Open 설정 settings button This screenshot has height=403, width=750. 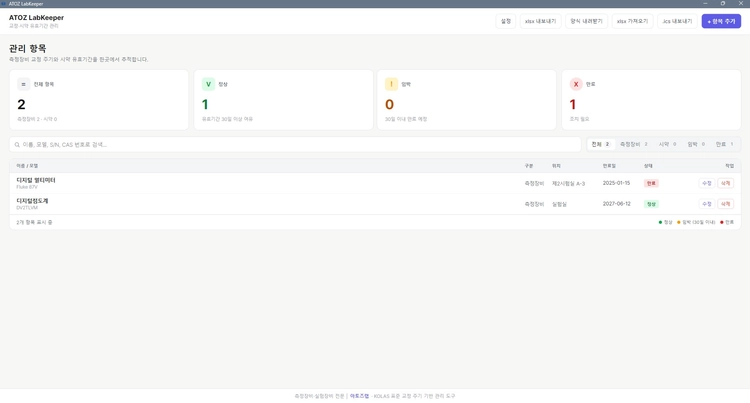tap(506, 21)
